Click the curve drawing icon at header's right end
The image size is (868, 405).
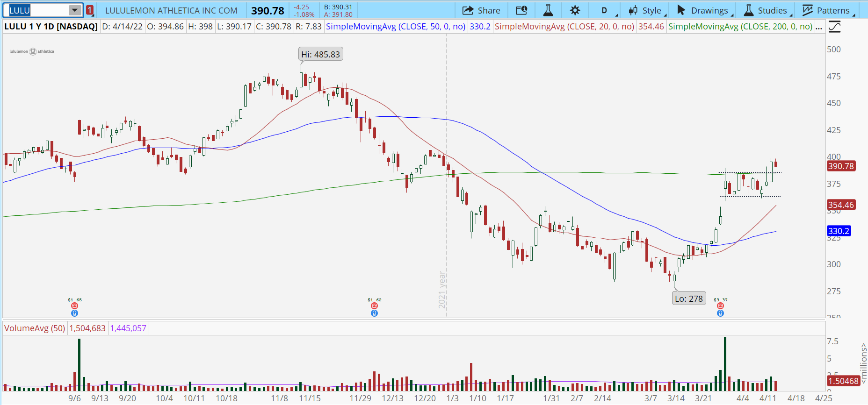[835, 27]
